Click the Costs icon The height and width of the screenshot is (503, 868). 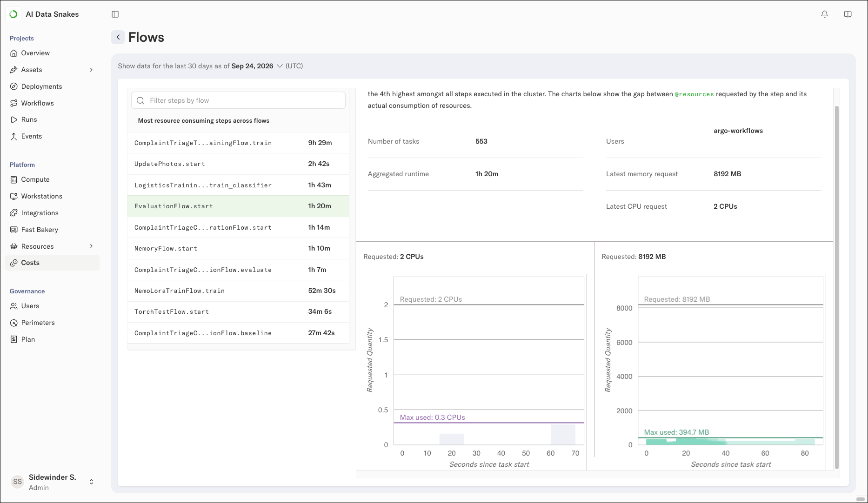[14, 263]
